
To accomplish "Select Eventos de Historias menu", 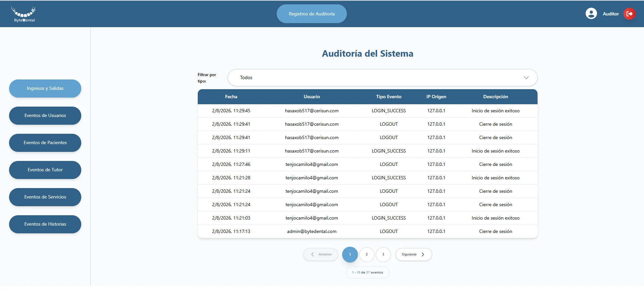I will click(45, 224).
